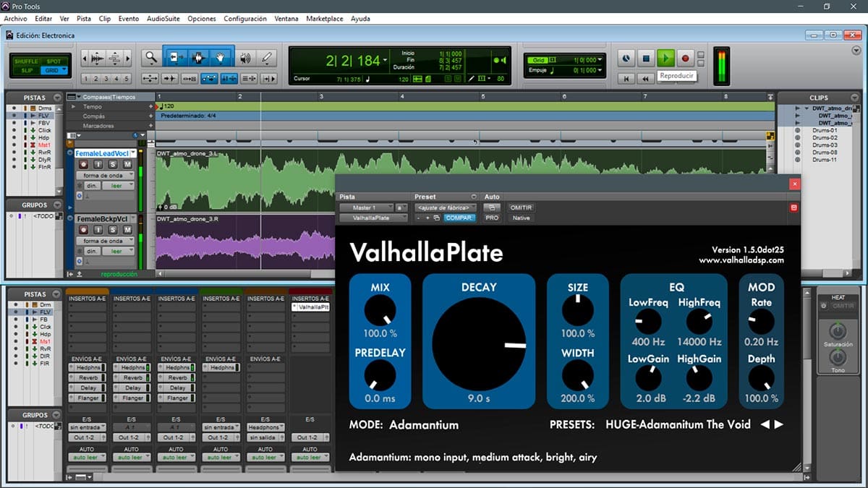Click zoom preset number 5
The height and width of the screenshot is (488, 868).
coord(127,79)
